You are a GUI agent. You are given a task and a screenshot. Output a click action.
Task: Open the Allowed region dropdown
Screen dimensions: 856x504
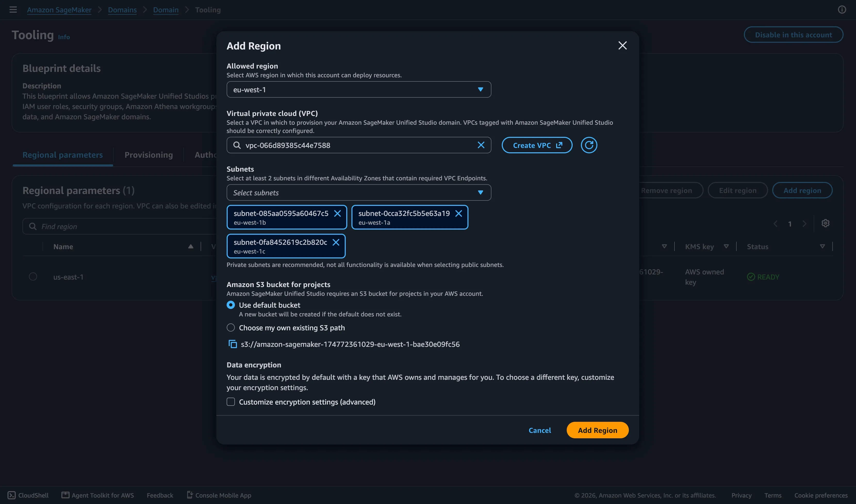point(358,89)
